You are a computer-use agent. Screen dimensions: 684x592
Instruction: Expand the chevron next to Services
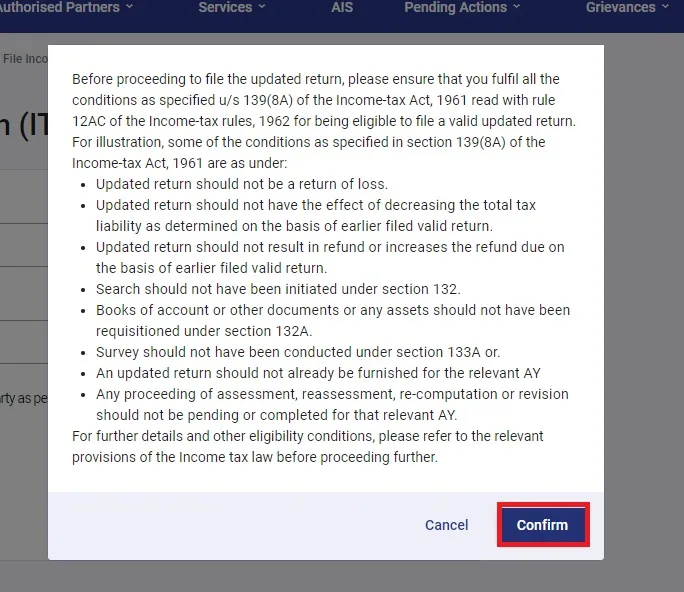coord(262,7)
